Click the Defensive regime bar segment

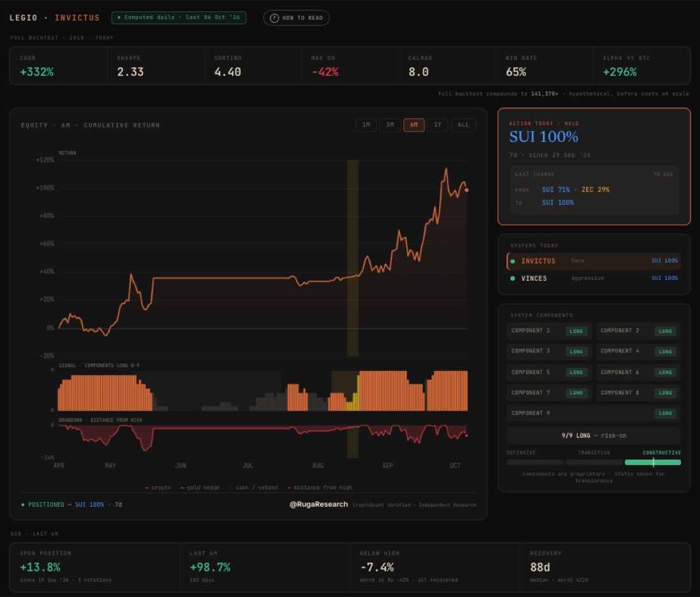click(535, 463)
